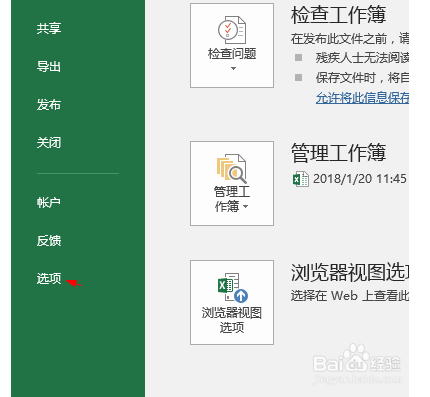Click the 浏览器视图选项 Excel upload icon
The image size is (430, 397).
pos(233,287)
